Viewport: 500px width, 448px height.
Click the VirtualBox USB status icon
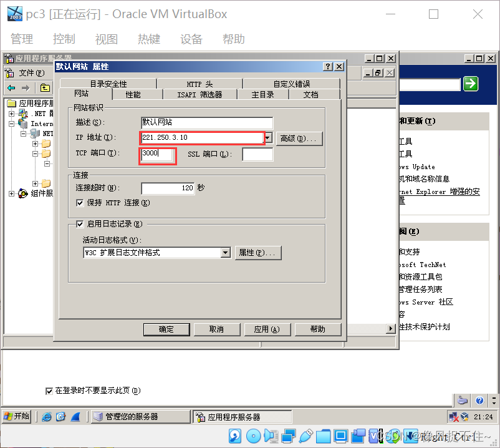[x=306, y=436]
